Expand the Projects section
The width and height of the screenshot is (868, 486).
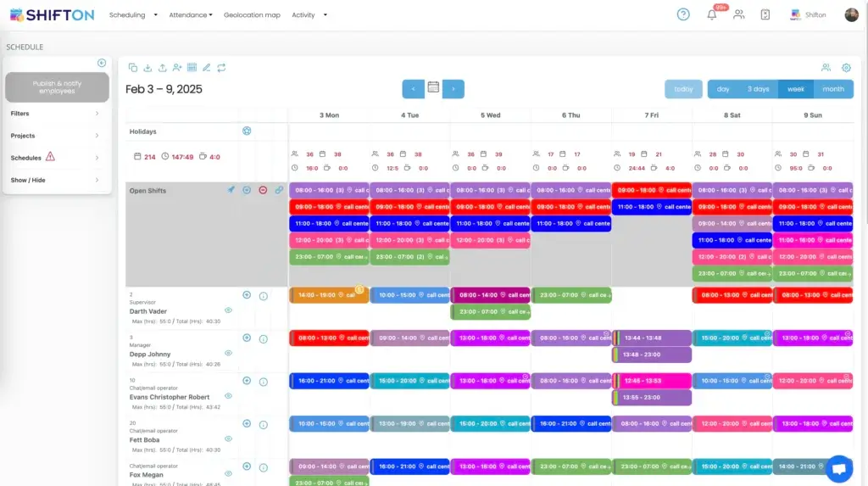tap(56, 136)
